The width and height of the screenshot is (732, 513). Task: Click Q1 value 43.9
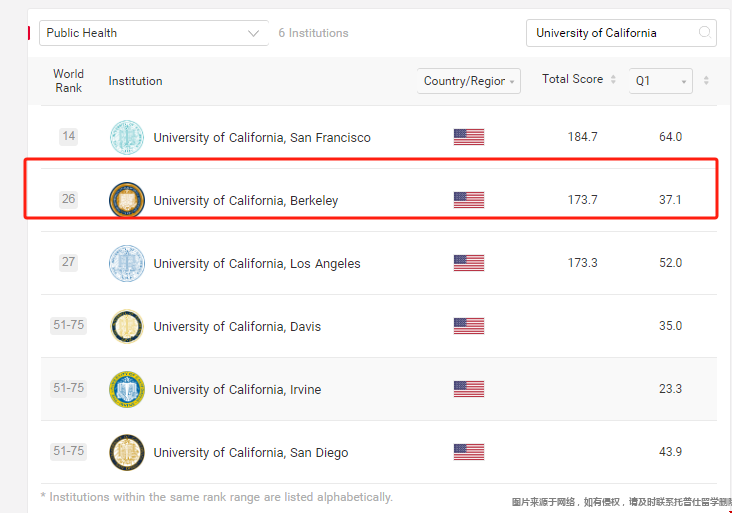click(670, 452)
